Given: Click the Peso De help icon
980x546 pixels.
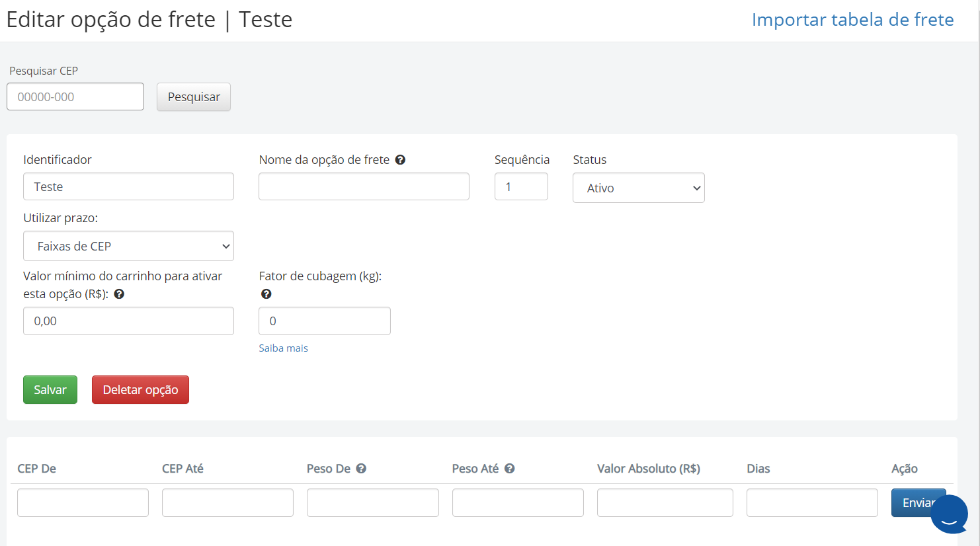Looking at the screenshot, I should tap(361, 469).
